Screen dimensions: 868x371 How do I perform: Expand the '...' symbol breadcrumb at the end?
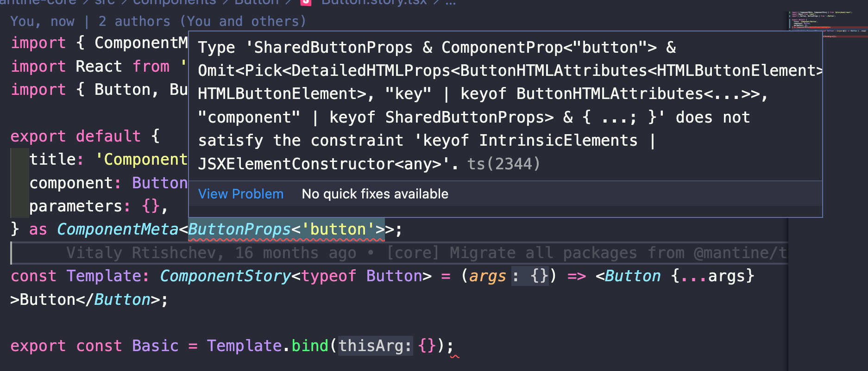[452, 3]
